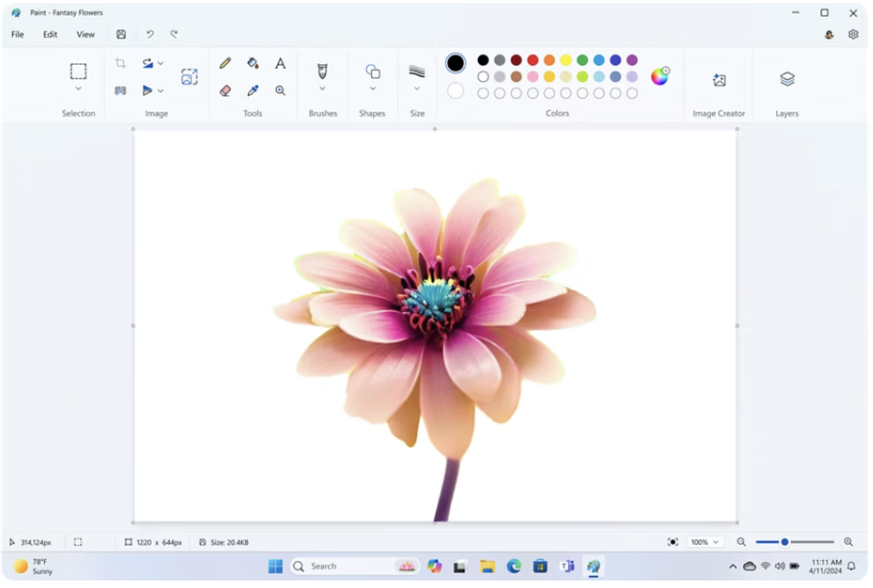This screenshot has width=873, height=588.
Task: Open the 100% zoom level dropdown
Action: coord(706,542)
